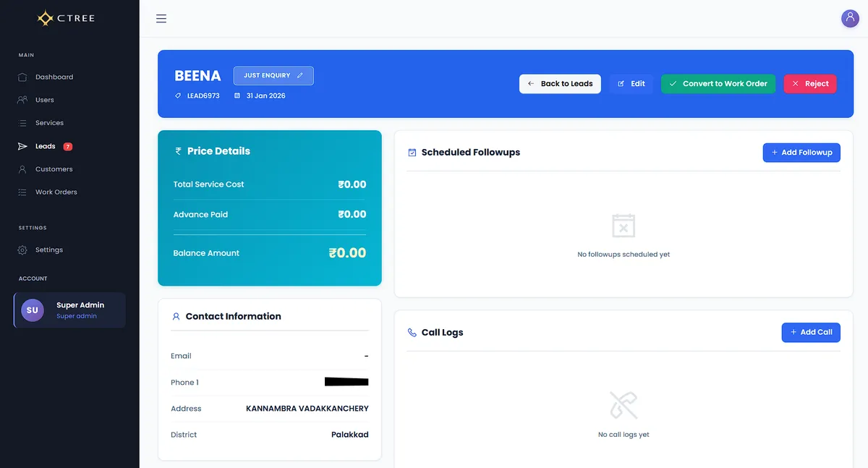
Task: Add a new Followup
Action: [801, 153]
